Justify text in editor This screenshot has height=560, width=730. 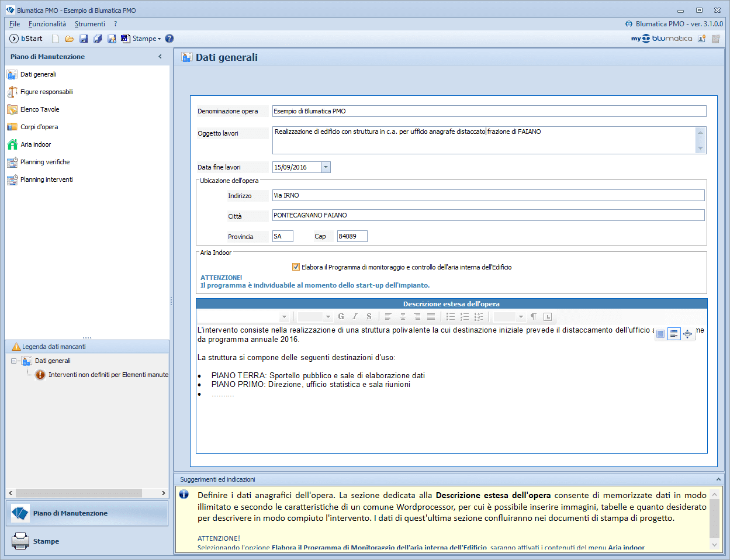click(x=431, y=317)
